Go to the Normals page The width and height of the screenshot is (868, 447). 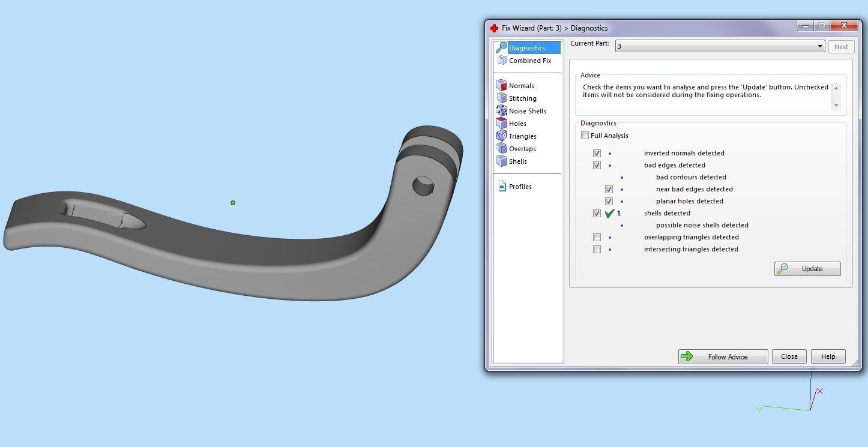tap(522, 86)
